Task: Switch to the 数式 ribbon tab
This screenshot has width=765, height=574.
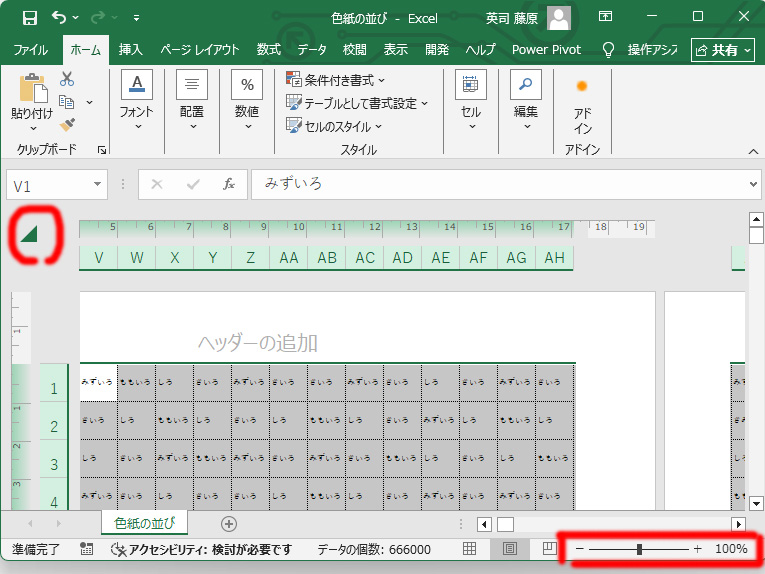Action: coord(268,49)
